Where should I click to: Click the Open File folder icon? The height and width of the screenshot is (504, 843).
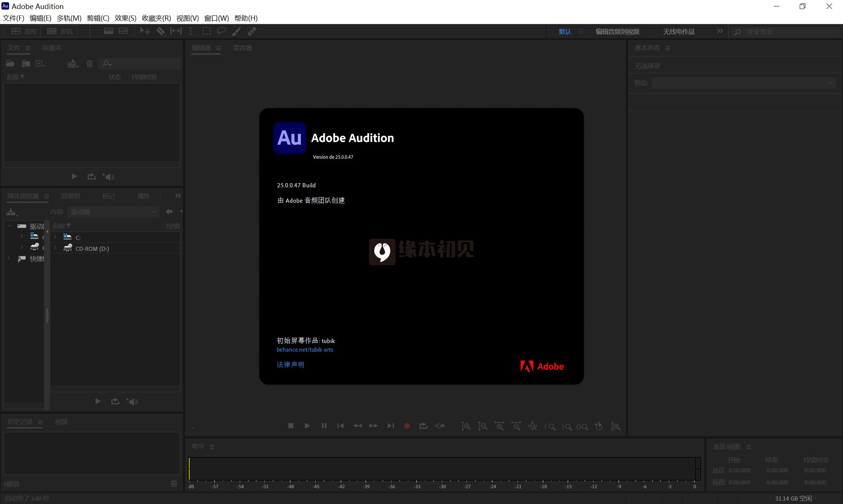click(x=10, y=64)
